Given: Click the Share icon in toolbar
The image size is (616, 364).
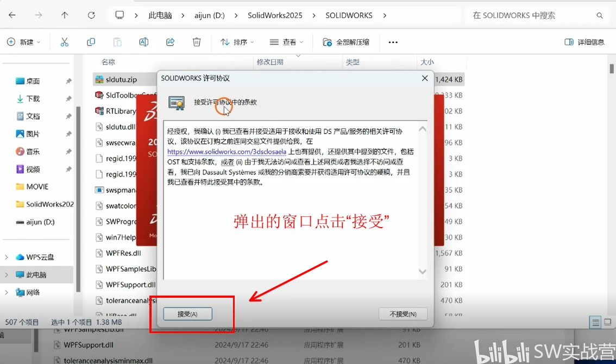Looking at the screenshot, I should click(x=170, y=42).
